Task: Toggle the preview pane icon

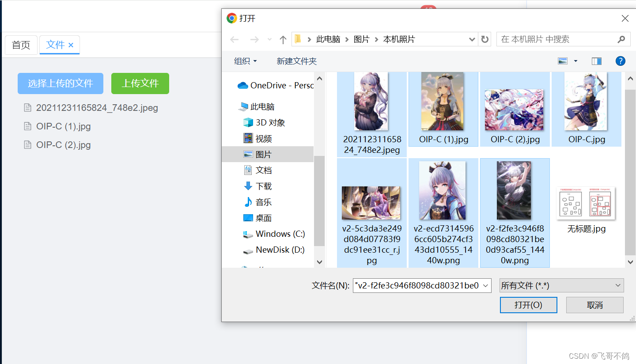Action: pos(596,61)
